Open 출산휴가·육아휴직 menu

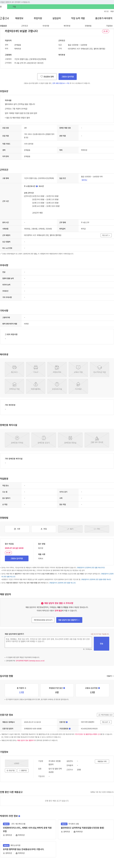coord(104,18)
